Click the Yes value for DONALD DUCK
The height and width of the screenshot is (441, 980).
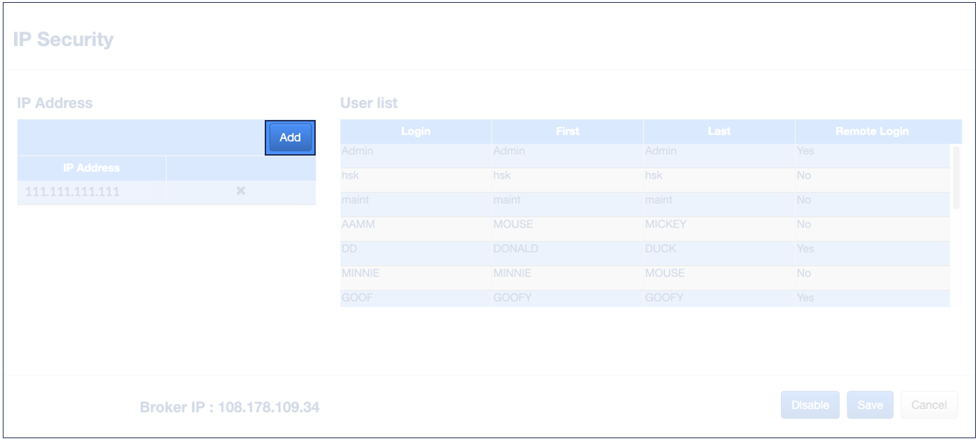click(805, 249)
